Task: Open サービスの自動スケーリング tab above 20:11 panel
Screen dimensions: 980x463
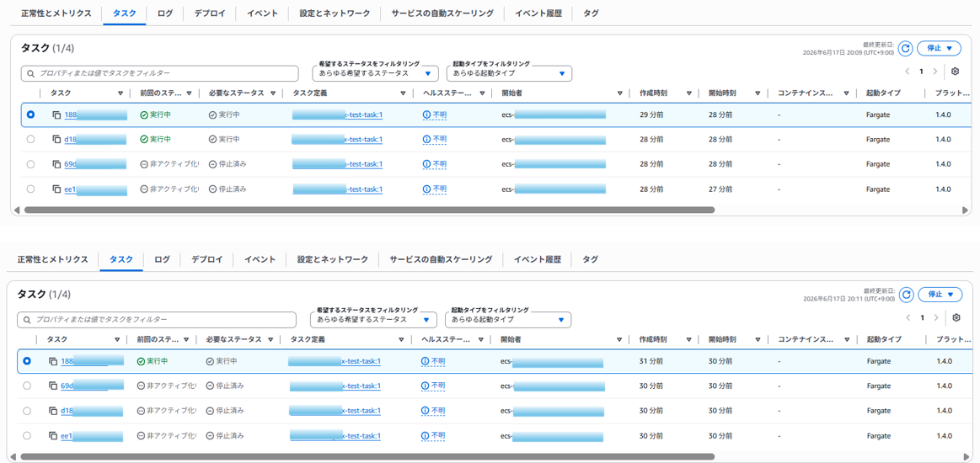Action: pos(442,259)
